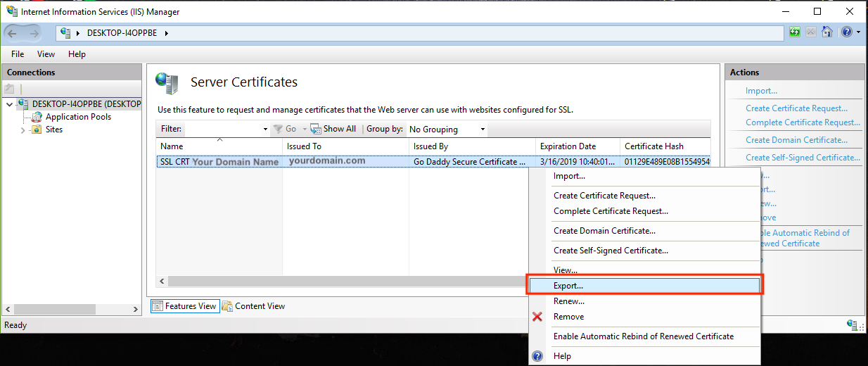868x366 pixels.
Task: Select Renew... in the context menu
Action: click(568, 301)
